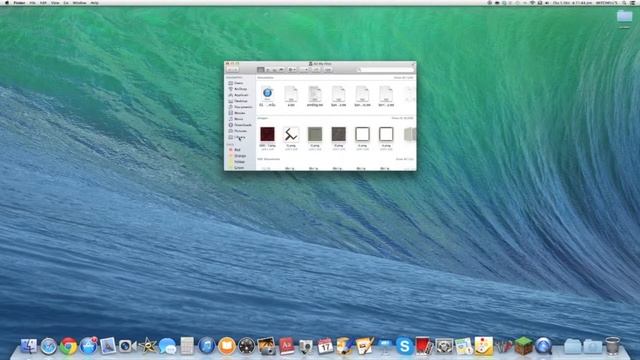Switch Finder to column view
The width and height of the screenshot is (640, 360).
coord(274,70)
